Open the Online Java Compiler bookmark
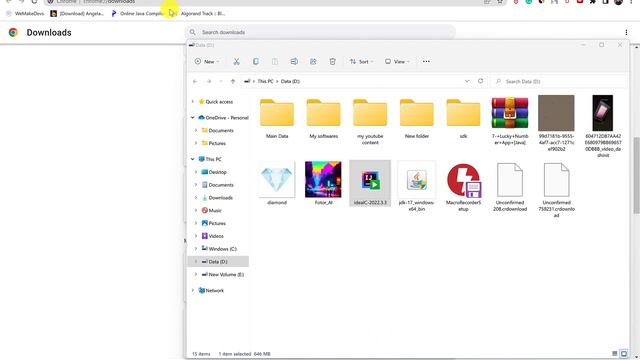 click(138, 13)
